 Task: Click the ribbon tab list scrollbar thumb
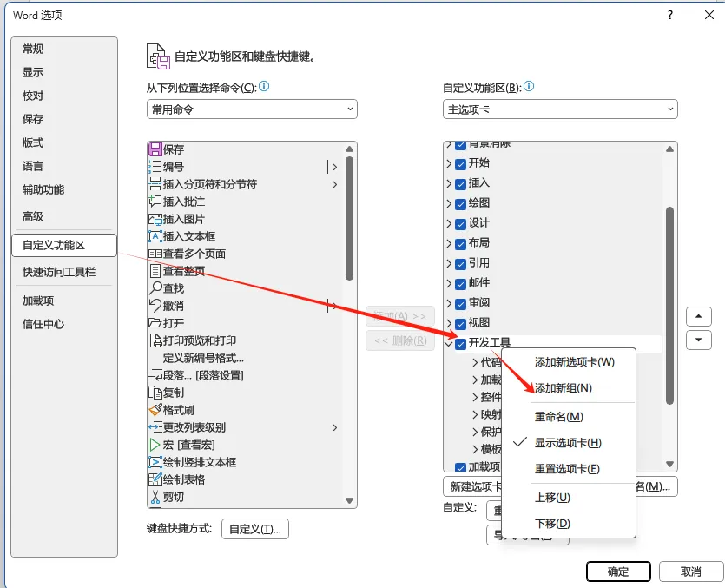click(669, 306)
